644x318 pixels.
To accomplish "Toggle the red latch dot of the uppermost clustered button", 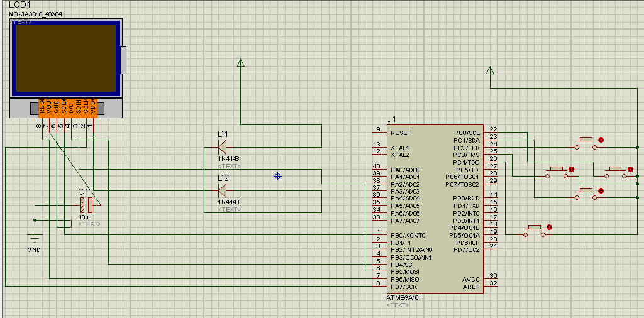I will pyautogui.click(x=601, y=140).
